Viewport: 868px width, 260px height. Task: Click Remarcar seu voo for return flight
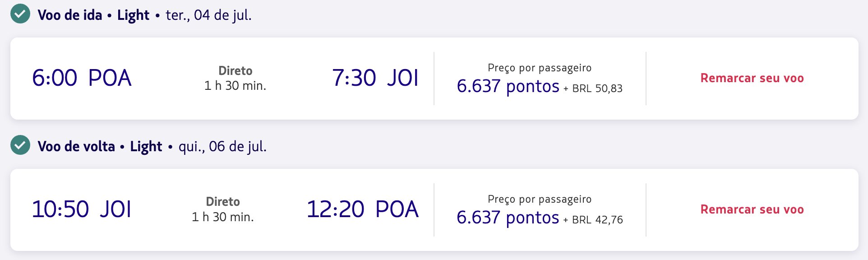752,209
